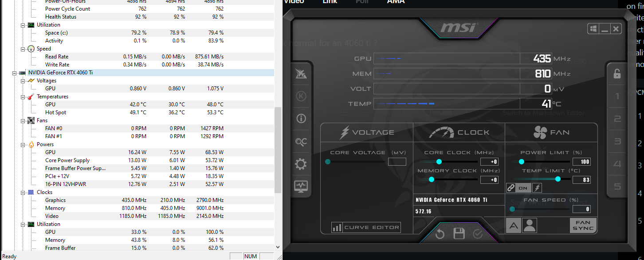Collapse the Temperatures tree section

tap(23, 97)
